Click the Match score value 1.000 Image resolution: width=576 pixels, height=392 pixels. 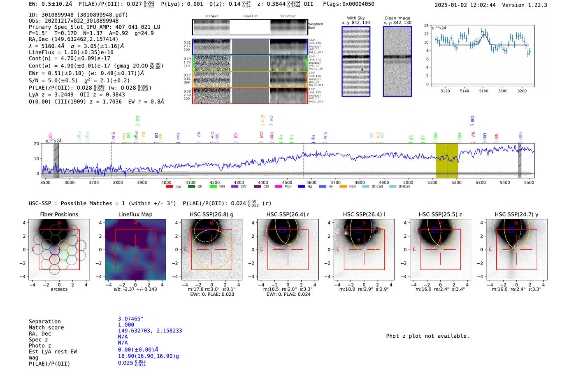tap(126, 325)
